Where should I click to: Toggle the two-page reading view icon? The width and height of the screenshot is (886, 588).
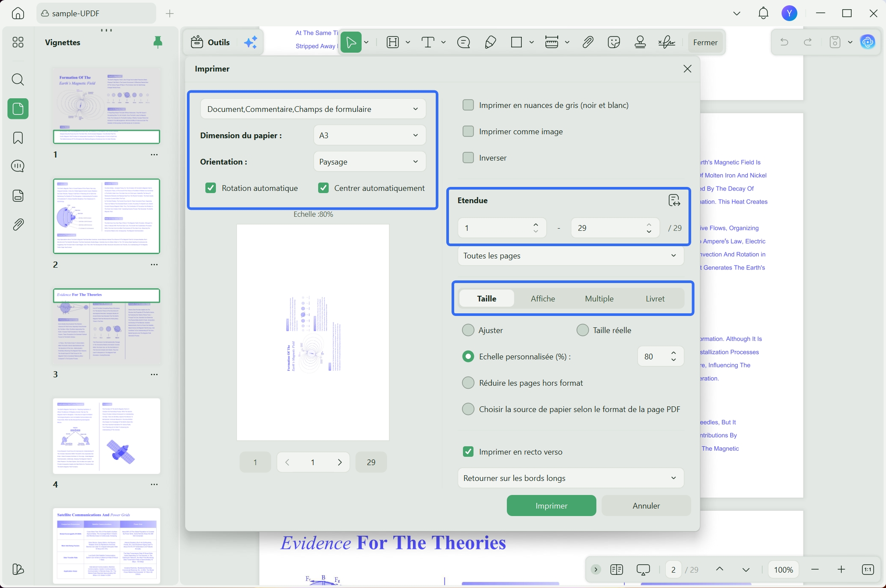point(617,570)
